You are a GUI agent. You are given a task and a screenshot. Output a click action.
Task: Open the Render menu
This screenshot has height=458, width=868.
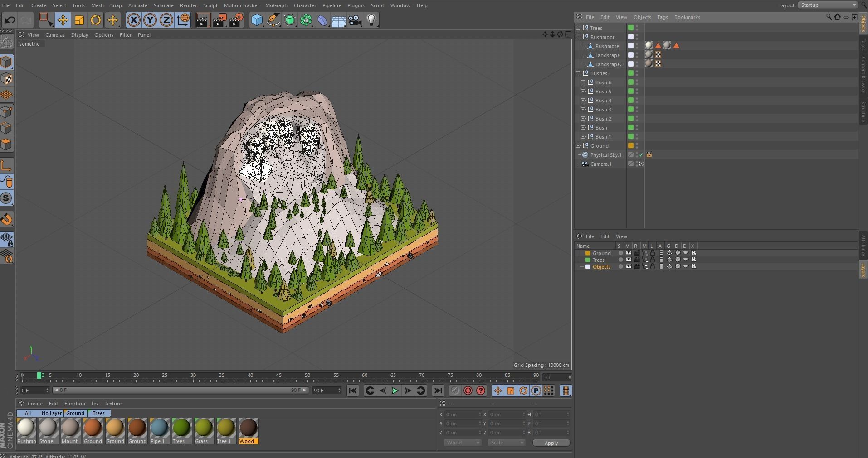coord(188,5)
